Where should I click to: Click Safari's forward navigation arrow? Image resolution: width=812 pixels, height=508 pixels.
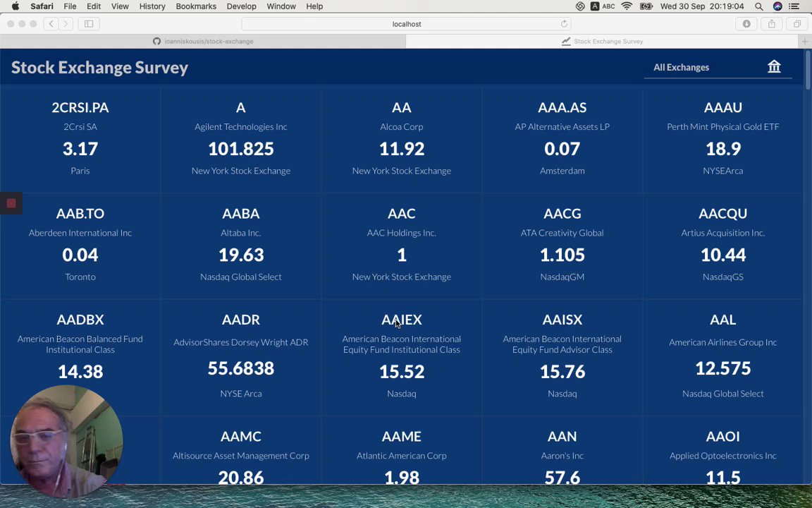pyautogui.click(x=66, y=24)
